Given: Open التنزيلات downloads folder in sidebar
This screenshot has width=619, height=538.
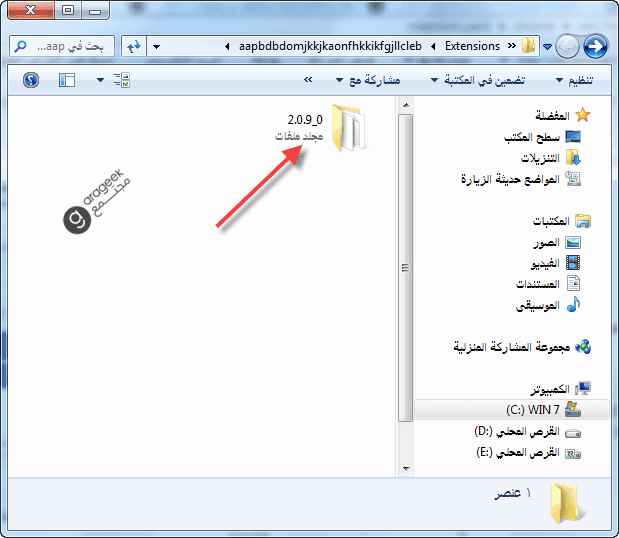Looking at the screenshot, I should click(x=544, y=158).
